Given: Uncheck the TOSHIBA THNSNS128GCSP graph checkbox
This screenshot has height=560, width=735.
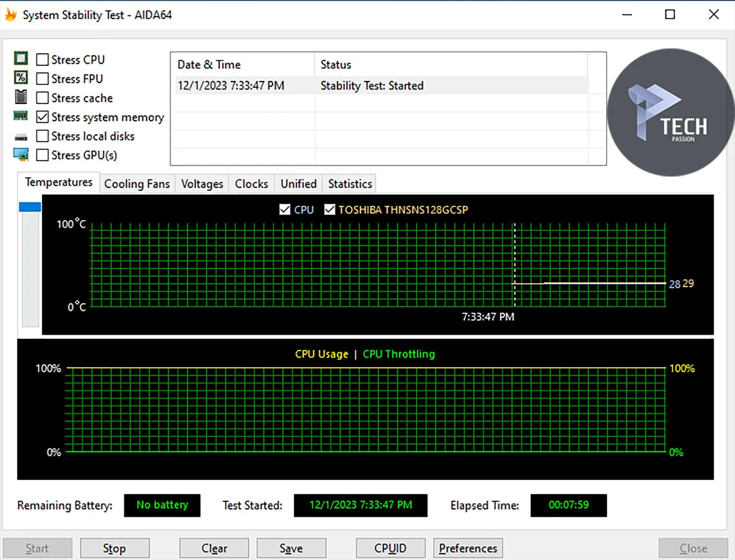Looking at the screenshot, I should pos(329,210).
